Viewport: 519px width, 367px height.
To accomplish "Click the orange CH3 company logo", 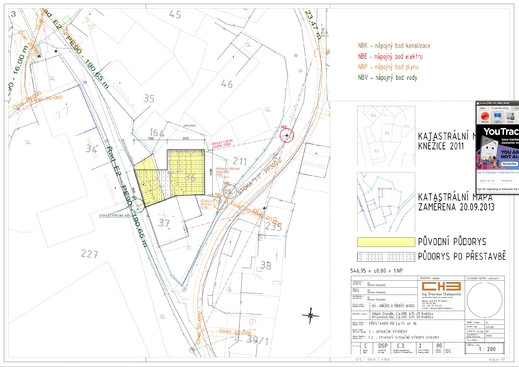I will [441, 286].
